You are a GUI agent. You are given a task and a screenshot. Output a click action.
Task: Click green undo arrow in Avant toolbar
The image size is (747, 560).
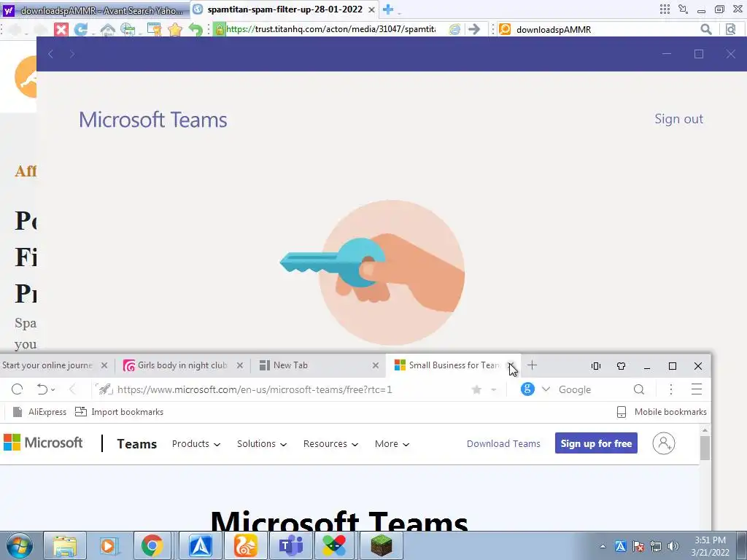(x=196, y=29)
